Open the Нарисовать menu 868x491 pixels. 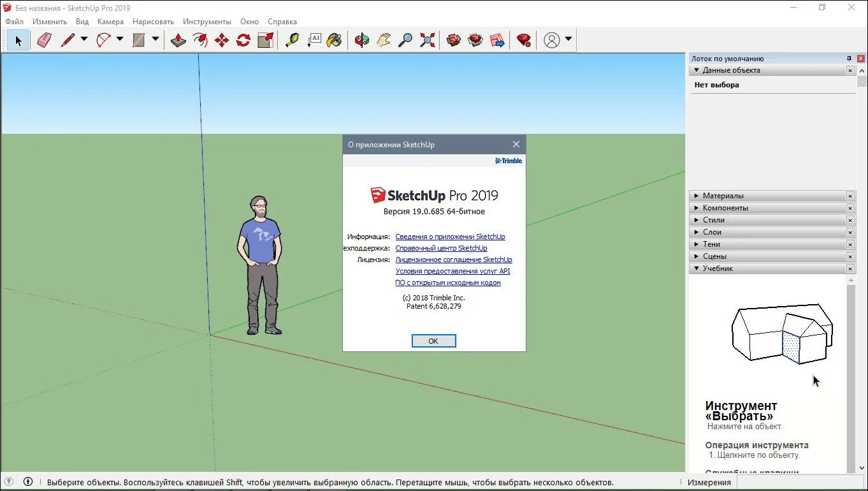153,22
